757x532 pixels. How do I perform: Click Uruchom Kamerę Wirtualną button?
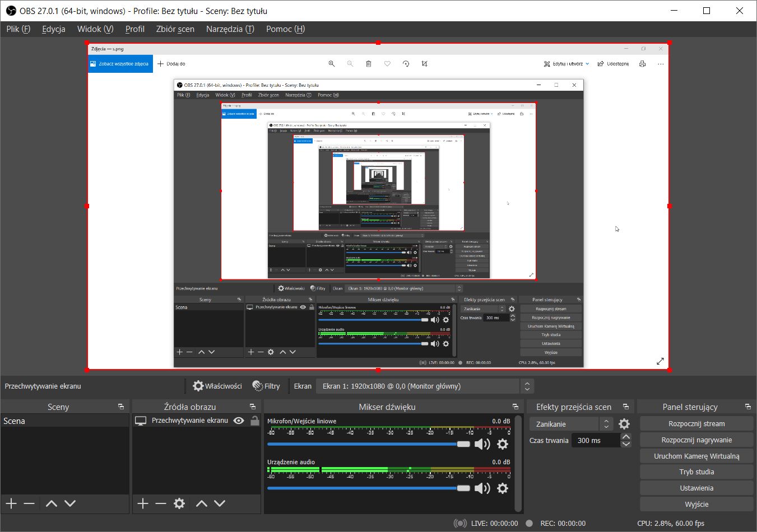pyautogui.click(x=696, y=456)
